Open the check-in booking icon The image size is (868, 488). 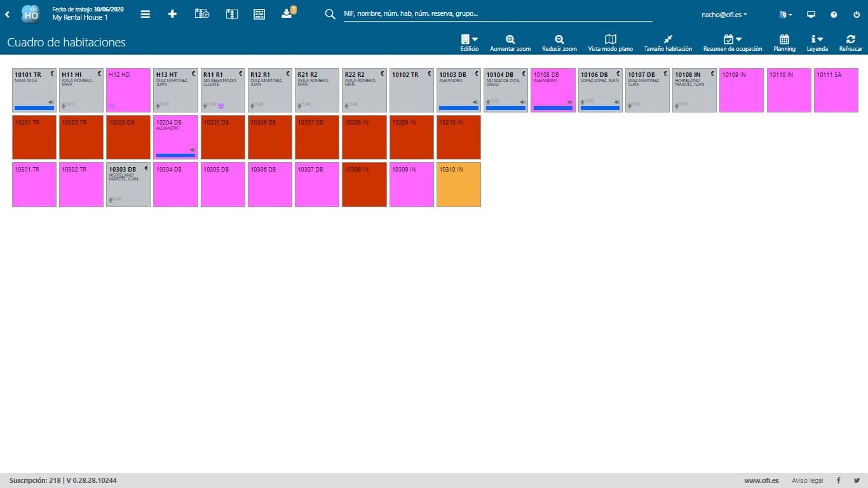[x=202, y=13]
